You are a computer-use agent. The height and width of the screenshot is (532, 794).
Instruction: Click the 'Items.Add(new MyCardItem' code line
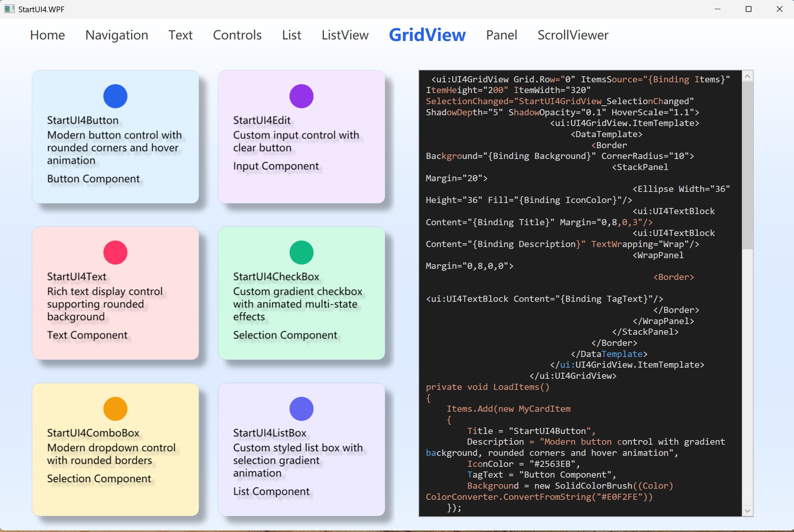(x=508, y=409)
